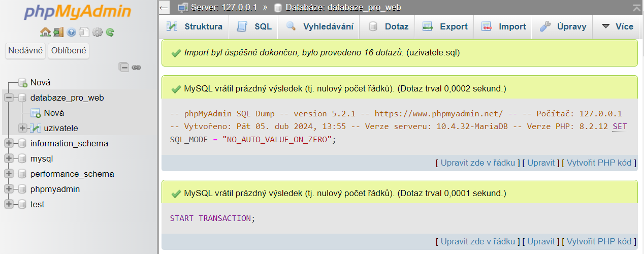Select performance_schema database
Image resolution: width=644 pixels, height=254 pixels.
tap(72, 174)
